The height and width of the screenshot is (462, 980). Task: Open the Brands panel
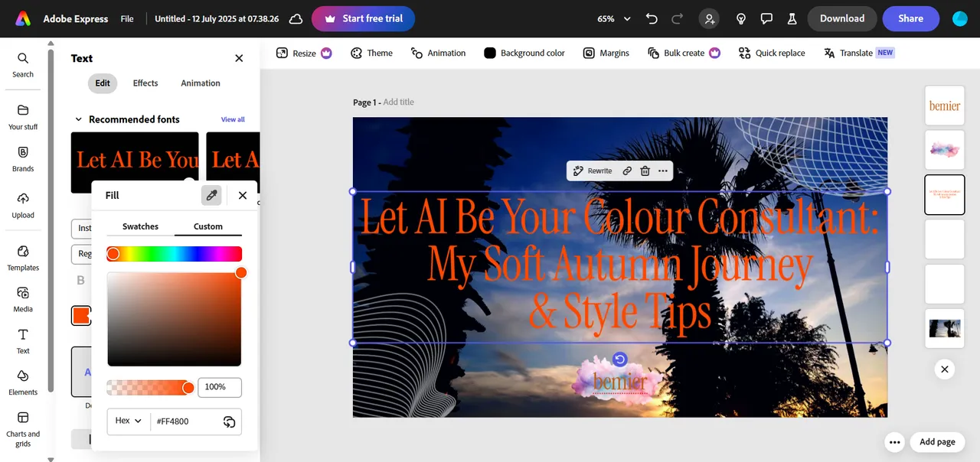(23, 159)
